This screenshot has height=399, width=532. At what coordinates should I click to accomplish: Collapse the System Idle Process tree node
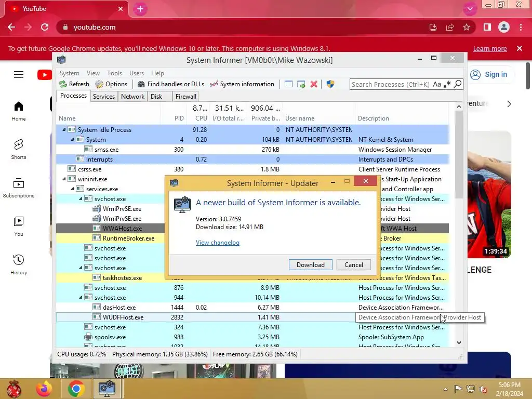tap(64, 129)
